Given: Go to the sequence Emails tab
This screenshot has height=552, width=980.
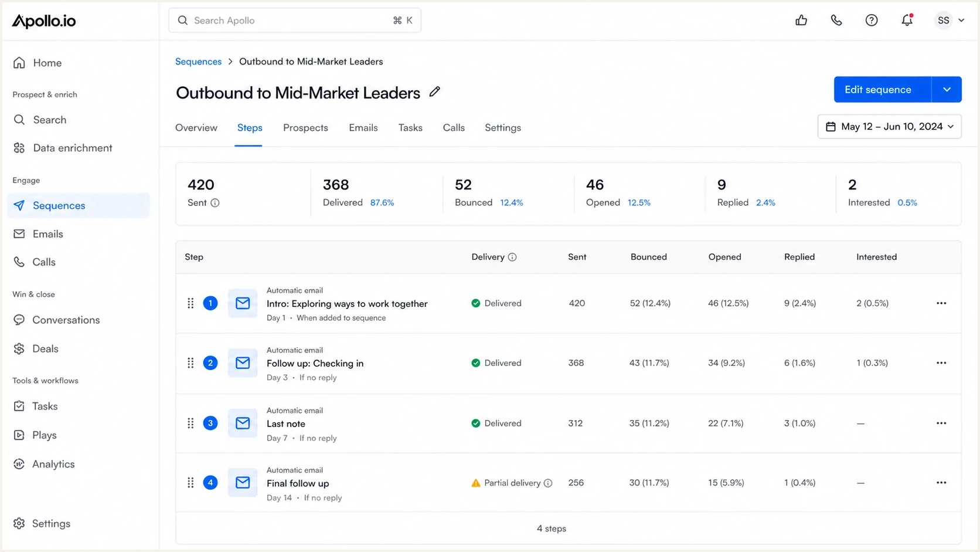Looking at the screenshot, I should point(363,128).
